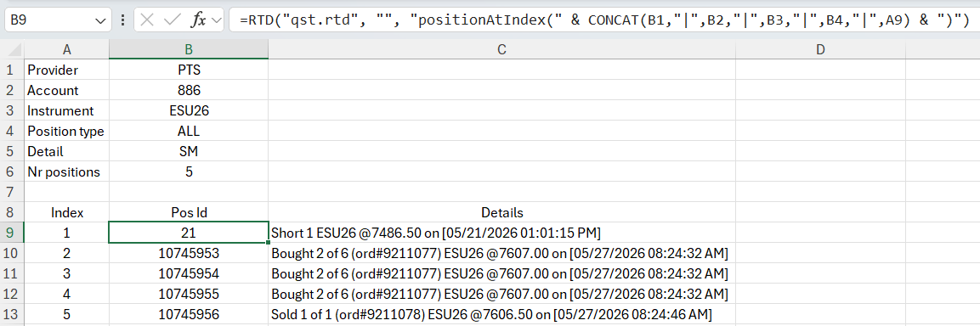Image resolution: width=980 pixels, height=326 pixels.
Task: Select column D header
Action: pos(820,49)
